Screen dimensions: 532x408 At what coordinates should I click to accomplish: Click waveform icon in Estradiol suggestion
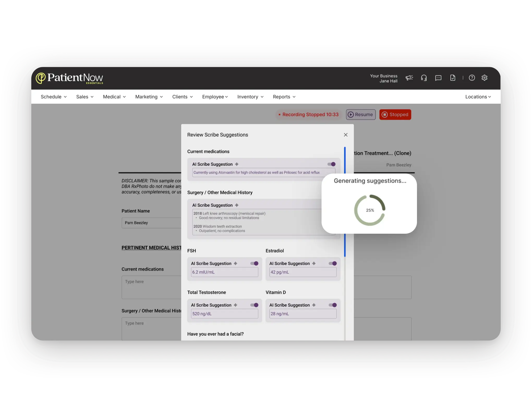click(314, 263)
